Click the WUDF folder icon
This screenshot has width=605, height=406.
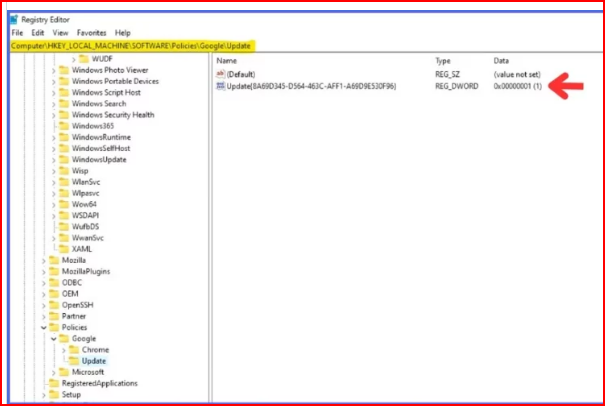84,59
